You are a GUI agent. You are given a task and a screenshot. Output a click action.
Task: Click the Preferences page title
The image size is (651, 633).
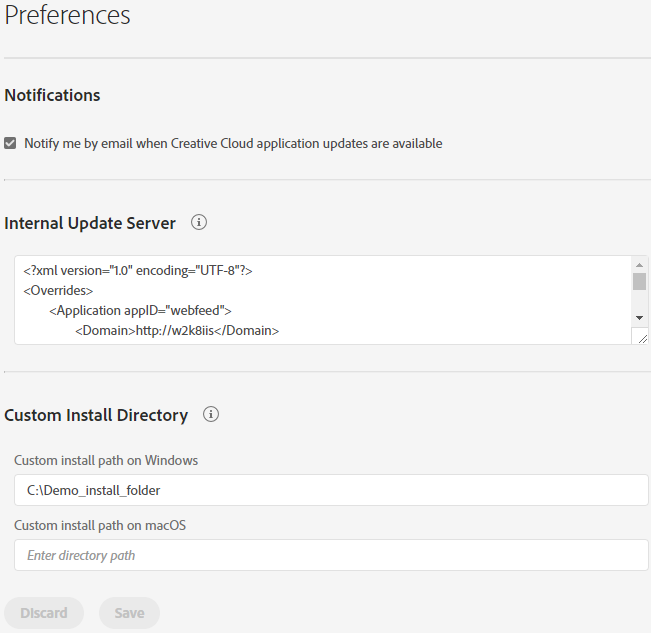pos(67,16)
